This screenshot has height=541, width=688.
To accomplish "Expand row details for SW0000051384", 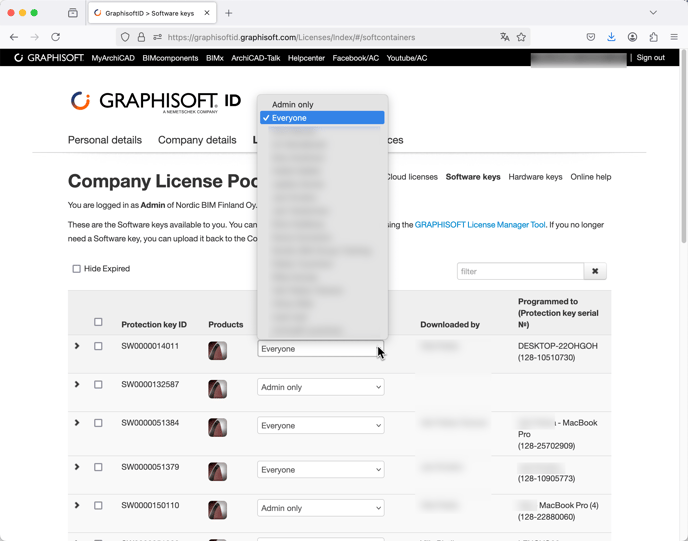I will [x=77, y=423].
